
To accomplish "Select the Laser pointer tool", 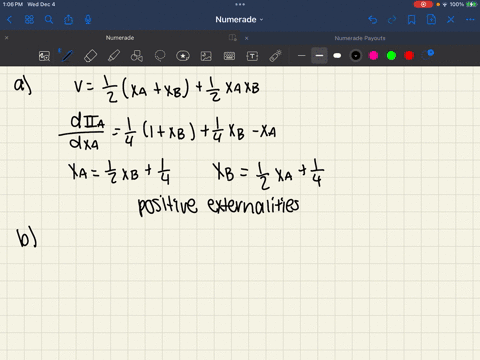I will 275,56.
